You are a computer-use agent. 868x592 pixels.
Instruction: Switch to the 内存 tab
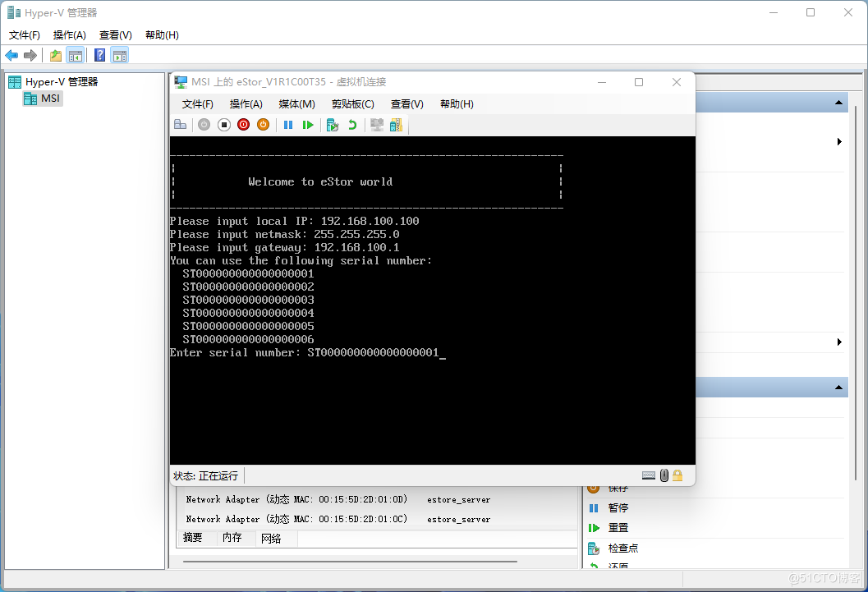(232, 538)
